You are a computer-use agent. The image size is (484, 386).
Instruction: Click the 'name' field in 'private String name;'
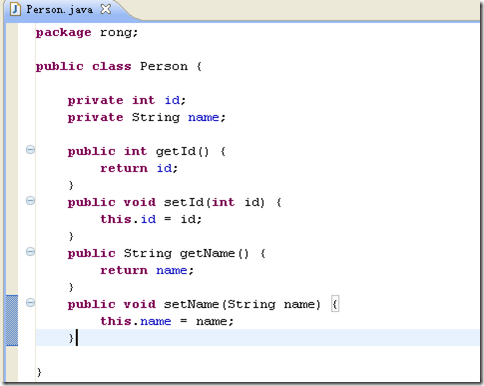click(x=203, y=118)
